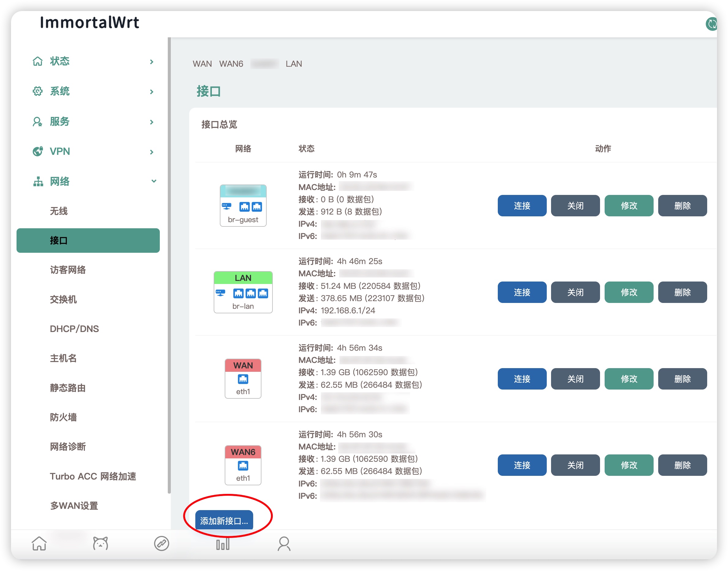Click the refresh icon in top right corner
Image resolution: width=728 pixels, height=571 pixels.
click(x=711, y=24)
